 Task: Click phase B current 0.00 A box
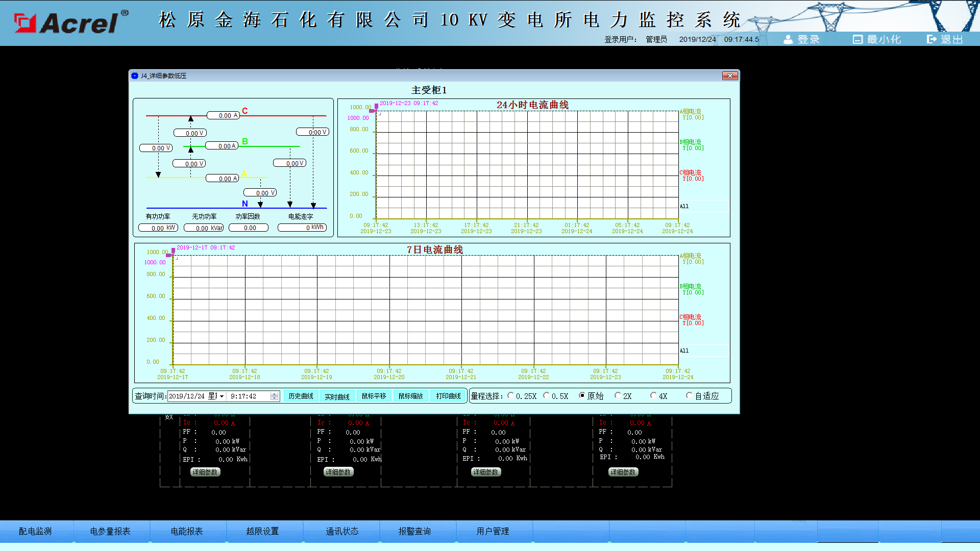point(222,146)
